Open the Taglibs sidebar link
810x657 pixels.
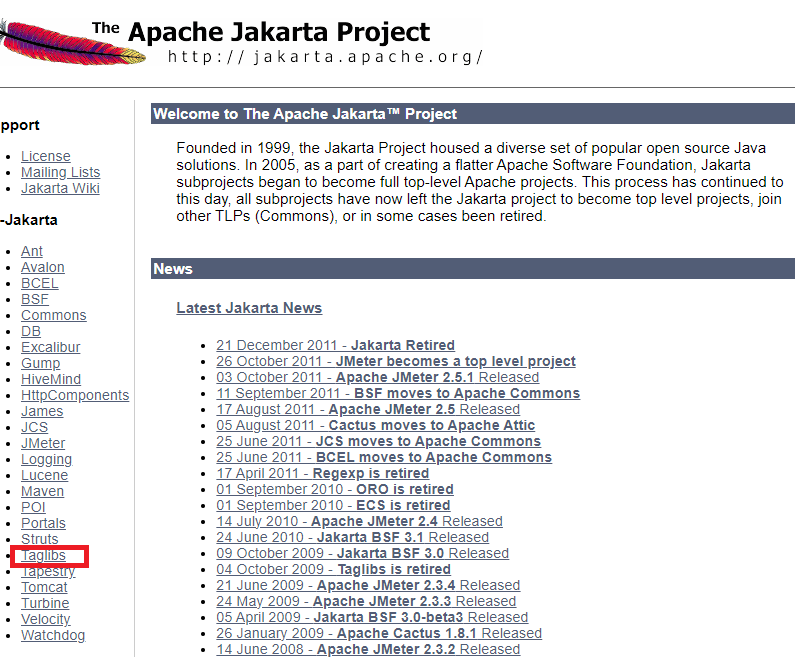pos(43,555)
